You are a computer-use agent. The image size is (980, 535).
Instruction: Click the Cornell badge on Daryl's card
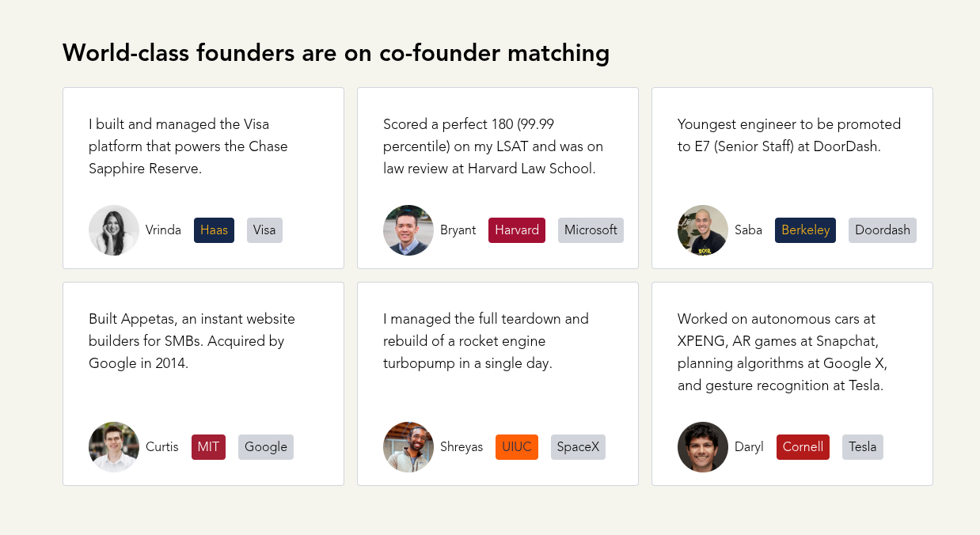803,446
